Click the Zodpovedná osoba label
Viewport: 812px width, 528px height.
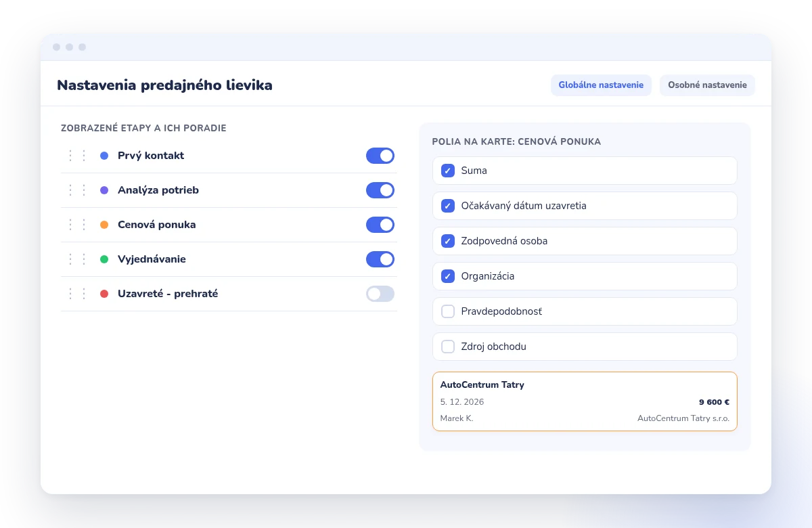[x=505, y=241]
